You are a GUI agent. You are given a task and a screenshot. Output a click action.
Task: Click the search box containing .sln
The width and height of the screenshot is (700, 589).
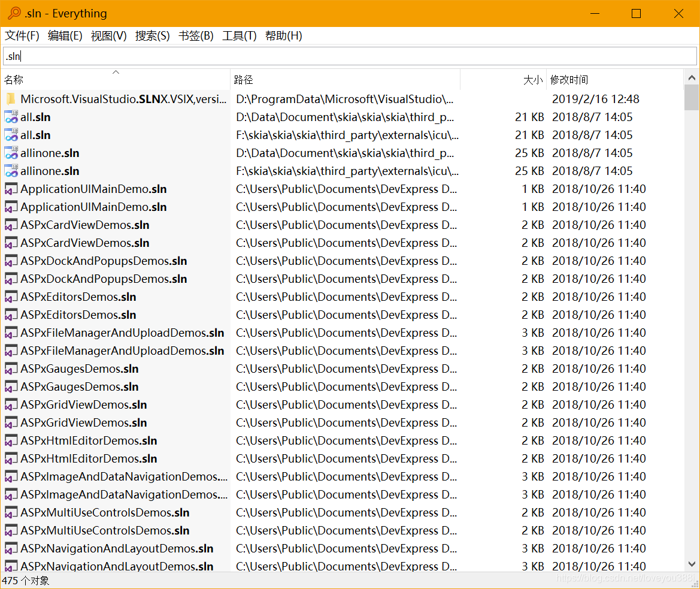[x=350, y=56]
